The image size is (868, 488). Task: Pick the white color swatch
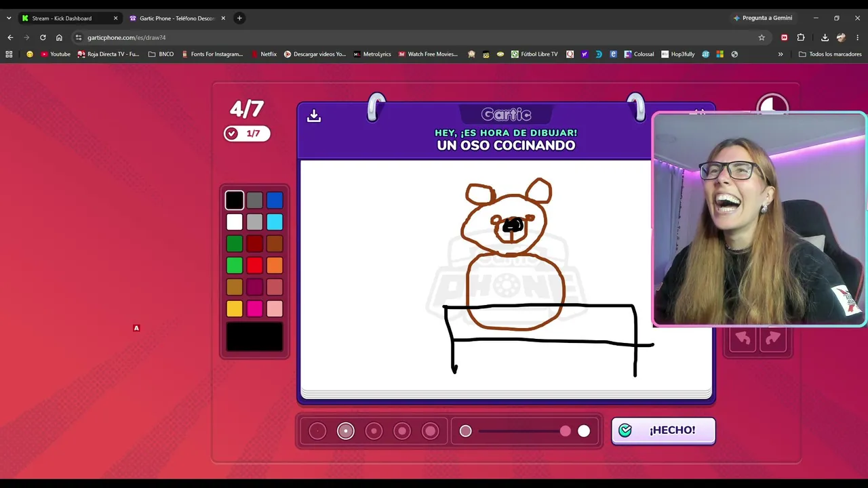pos(235,222)
